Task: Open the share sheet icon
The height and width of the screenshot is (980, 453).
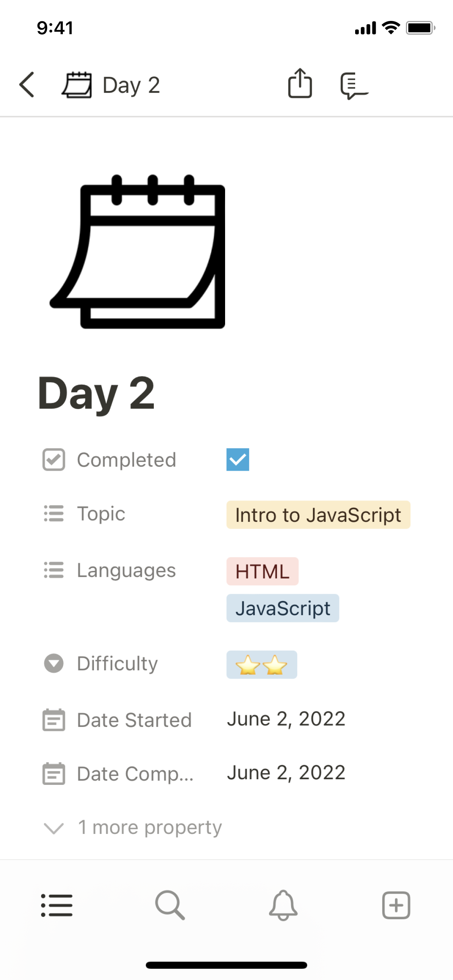Action: tap(300, 84)
